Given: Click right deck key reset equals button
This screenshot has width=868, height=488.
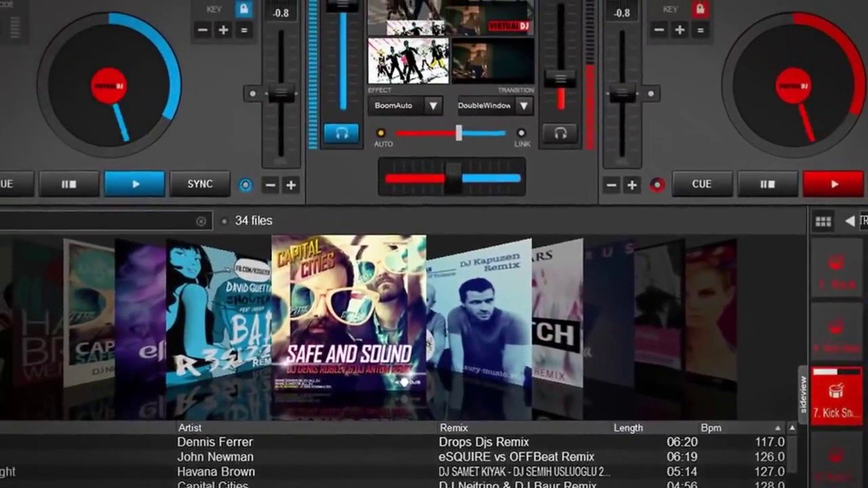Looking at the screenshot, I should pos(701,30).
